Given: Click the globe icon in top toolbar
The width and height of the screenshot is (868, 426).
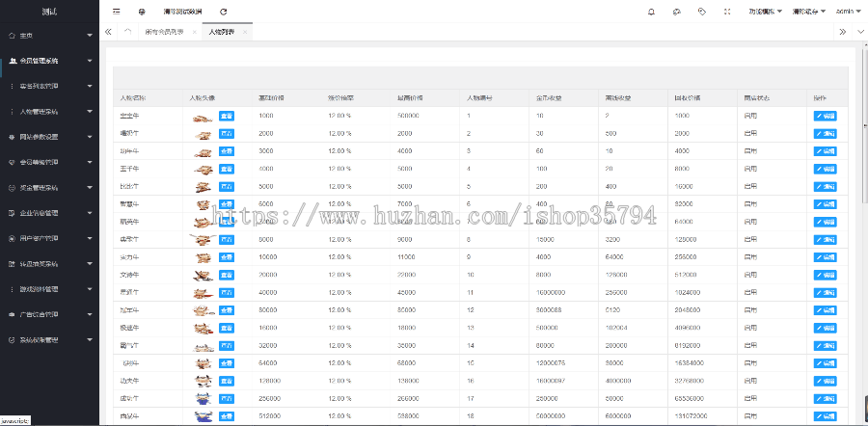Looking at the screenshot, I should [143, 12].
